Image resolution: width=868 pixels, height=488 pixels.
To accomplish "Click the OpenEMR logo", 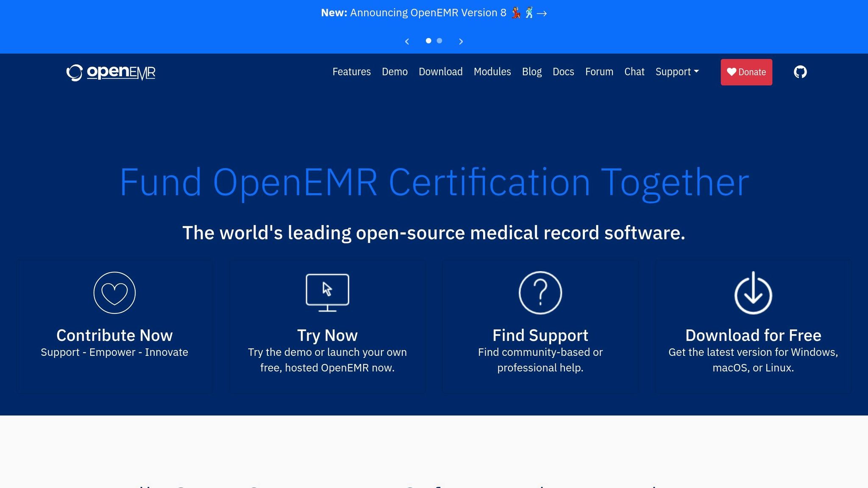I will click(x=111, y=72).
